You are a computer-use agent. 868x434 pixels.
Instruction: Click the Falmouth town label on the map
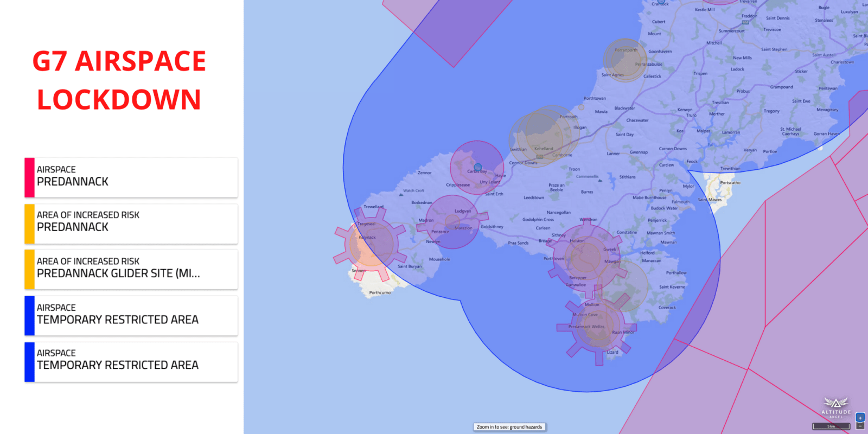680,202
